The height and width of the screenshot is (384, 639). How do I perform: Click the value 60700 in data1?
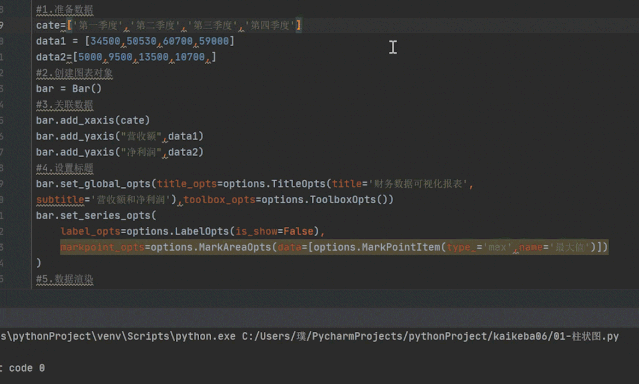pyautogui.click(x=178, y=41)
